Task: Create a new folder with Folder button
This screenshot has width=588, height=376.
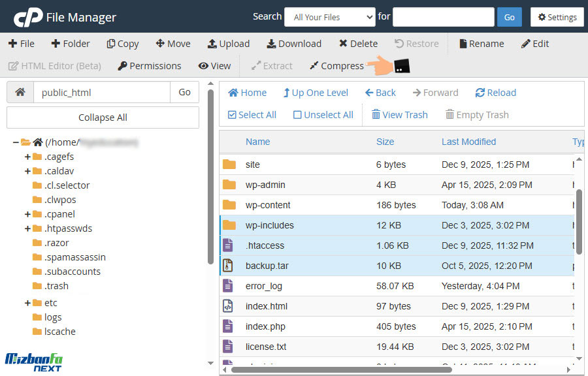Action: click(x=68, y=44)
